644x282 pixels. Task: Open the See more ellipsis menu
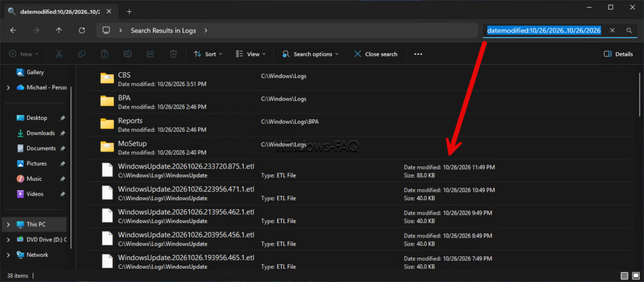pos(418,53)
